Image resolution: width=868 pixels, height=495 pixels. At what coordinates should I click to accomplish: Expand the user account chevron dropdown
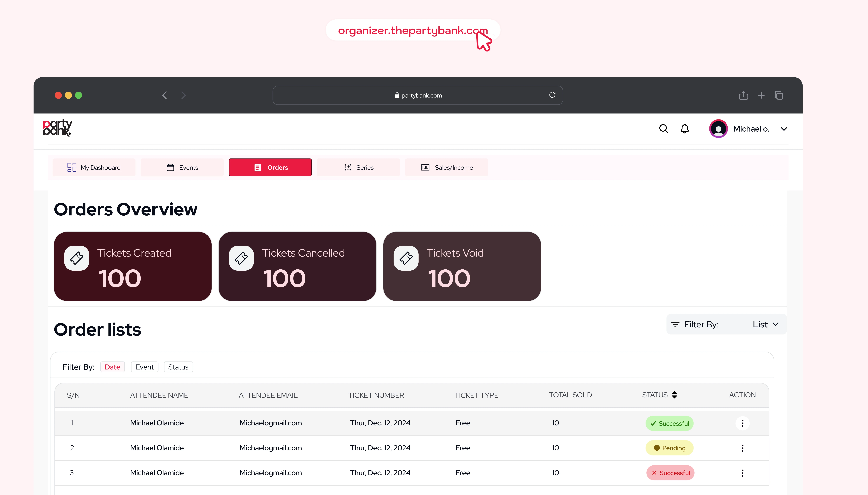point(784,129)
